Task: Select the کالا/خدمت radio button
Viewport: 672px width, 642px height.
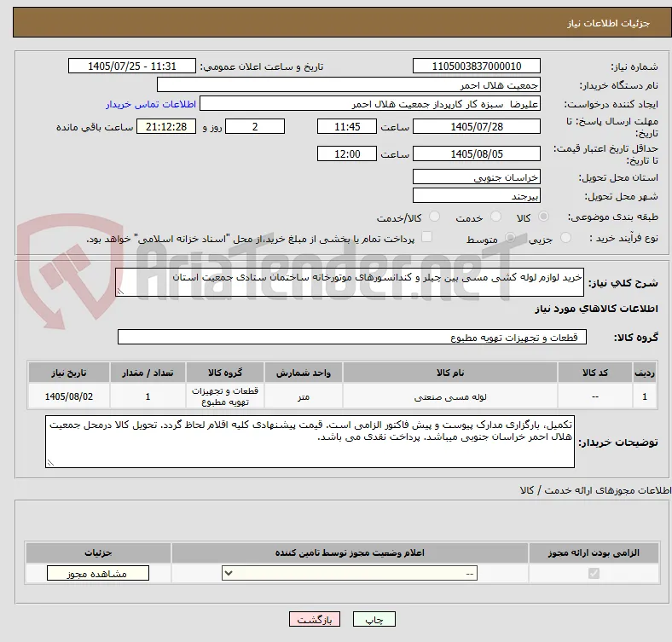Action: point(435,217)
